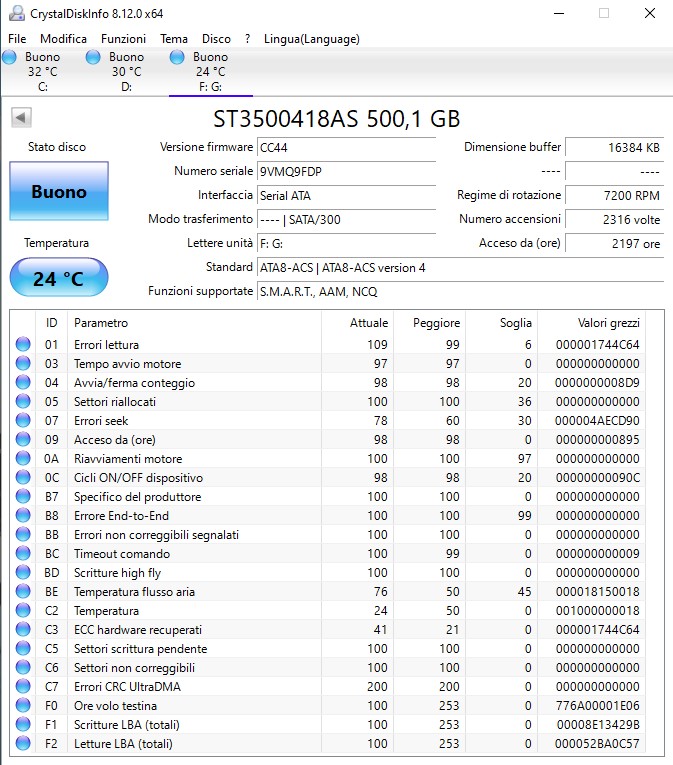Screen dimensions: 673x765
Task: Click the Attuale column header
Action: (x=357, y=322)
